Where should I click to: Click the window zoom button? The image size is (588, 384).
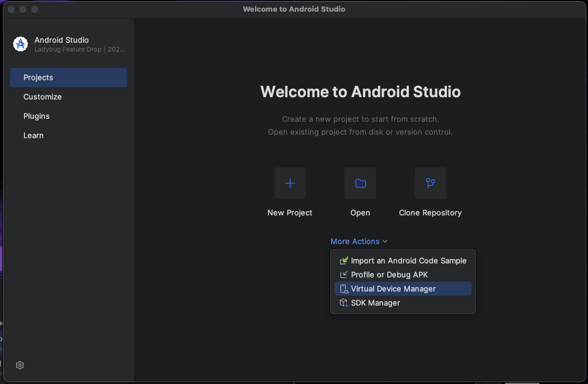coord(35,9)
